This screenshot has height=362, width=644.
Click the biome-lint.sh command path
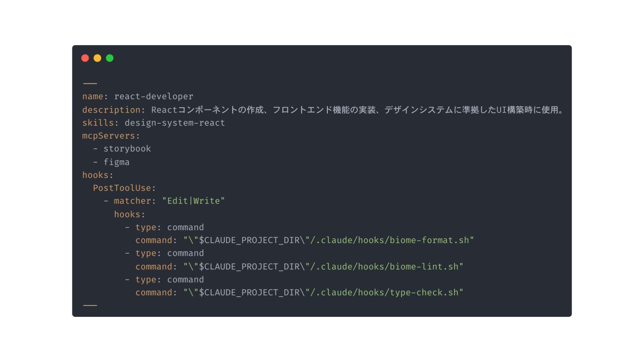pos(323,267)
